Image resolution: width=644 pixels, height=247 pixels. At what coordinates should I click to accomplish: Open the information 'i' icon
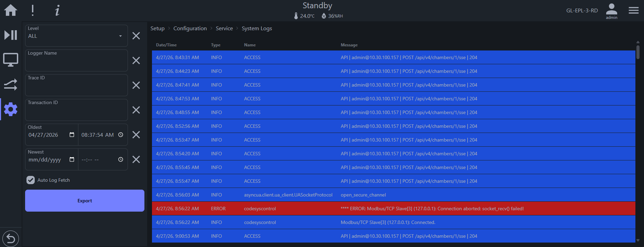[57, 10]
